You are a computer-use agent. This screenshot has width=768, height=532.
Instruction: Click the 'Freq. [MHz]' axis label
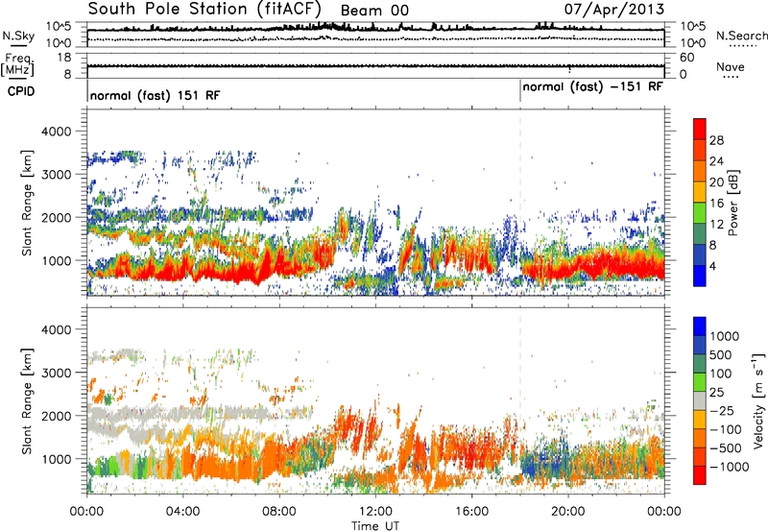point(18,65)
